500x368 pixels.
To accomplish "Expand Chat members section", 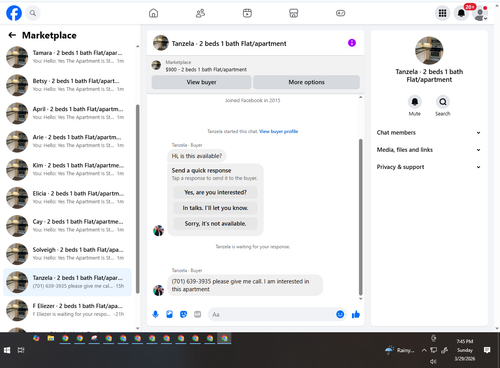I will [x=429, y=133].
